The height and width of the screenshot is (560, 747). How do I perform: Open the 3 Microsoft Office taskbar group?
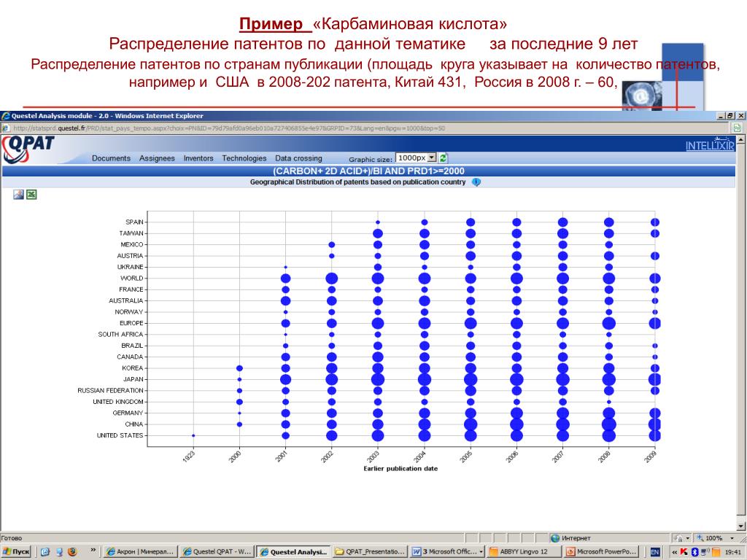(x=447, y=551)
